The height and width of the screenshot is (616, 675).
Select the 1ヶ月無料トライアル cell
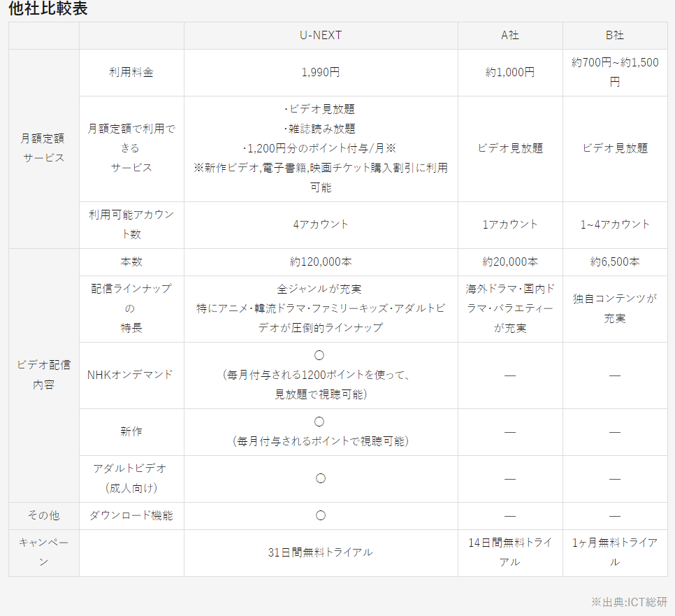(615, 552)
